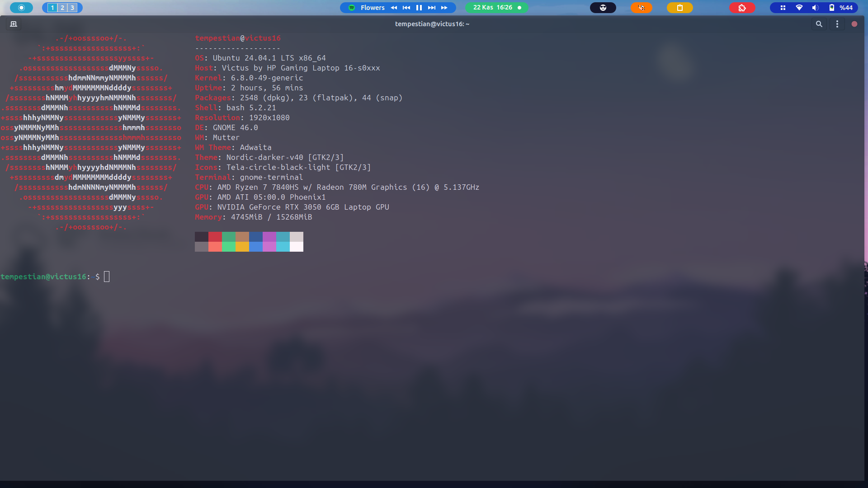Open the Wi-Fi status icon
The height and width of the screenshot is (488, 868).
point(799,8)
